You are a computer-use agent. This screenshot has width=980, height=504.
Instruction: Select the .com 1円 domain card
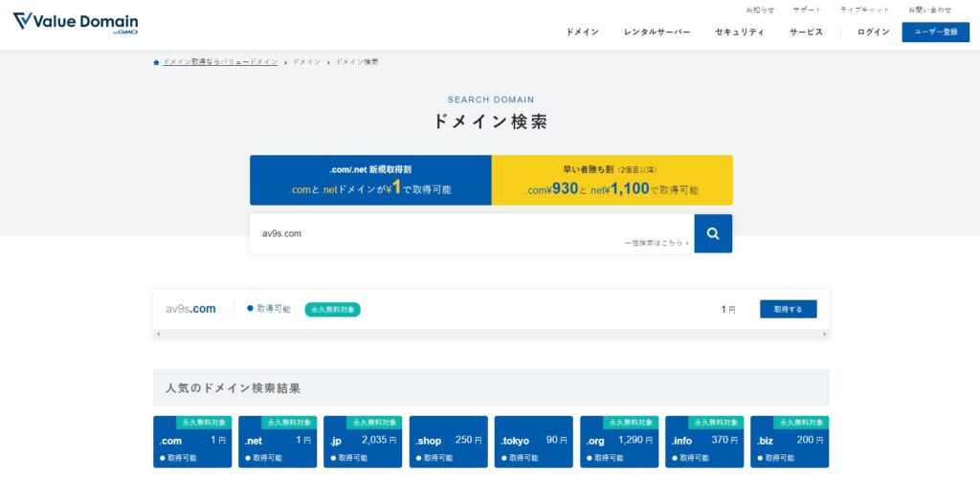[192, 442]
